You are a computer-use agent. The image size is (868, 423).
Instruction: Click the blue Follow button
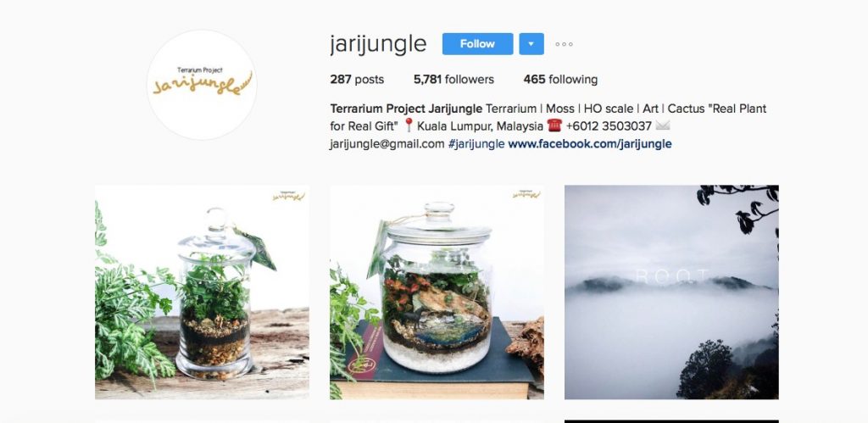[x=477, y=44]
